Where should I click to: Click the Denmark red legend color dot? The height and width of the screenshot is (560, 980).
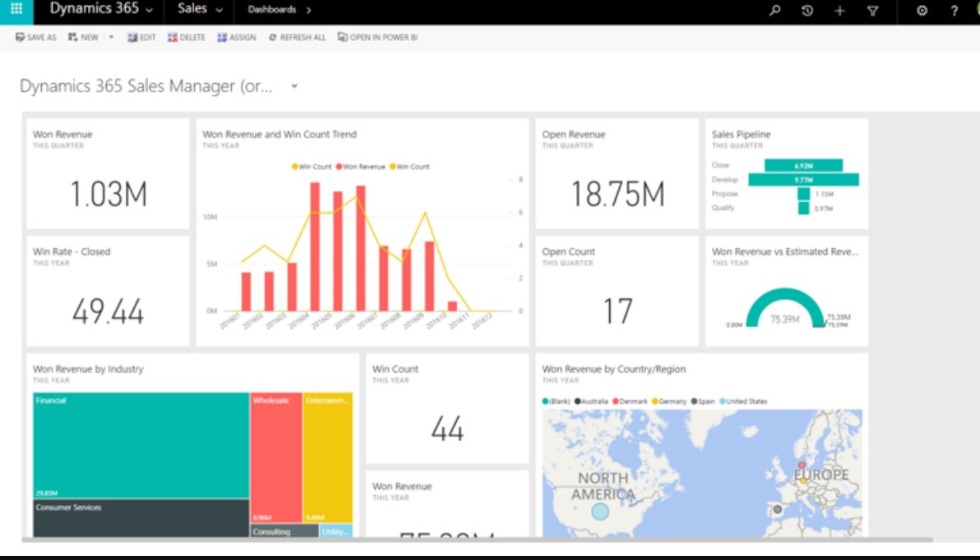click(617, 401)
